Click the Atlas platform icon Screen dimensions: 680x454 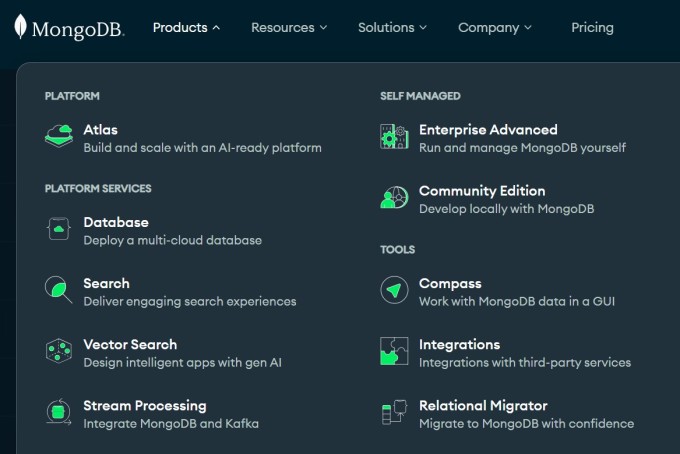[59, 137]
